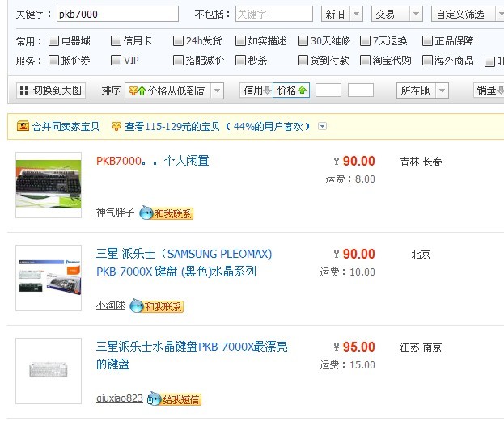Open the 自定义筛选 dropdown
The height and width of the screenshot is (421, 504).
(468, 14)
